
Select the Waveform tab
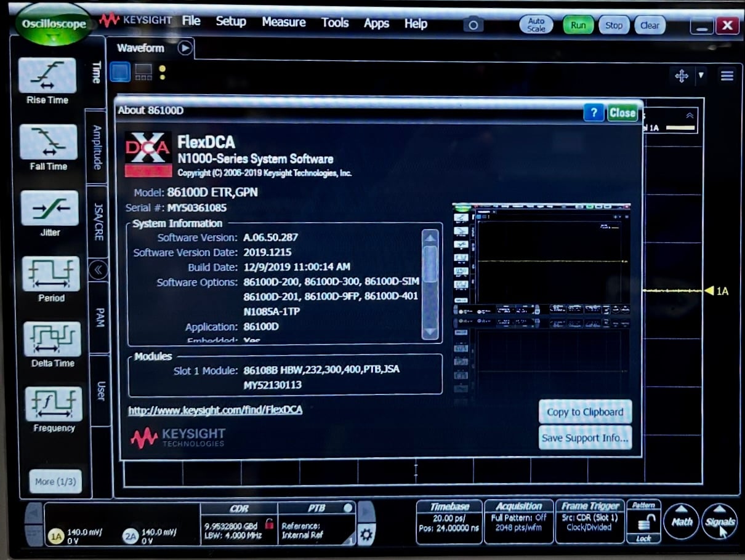[141, 49]
